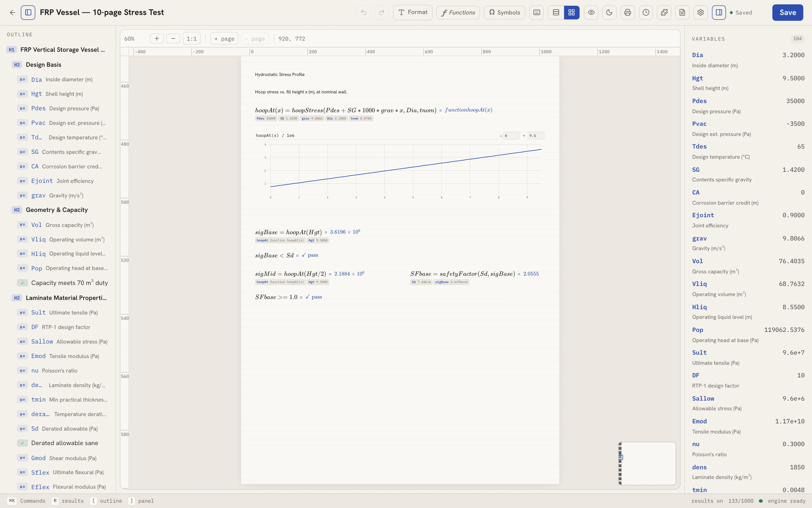
Task: Click the undo arrow icon
Action: click(363, 12)
